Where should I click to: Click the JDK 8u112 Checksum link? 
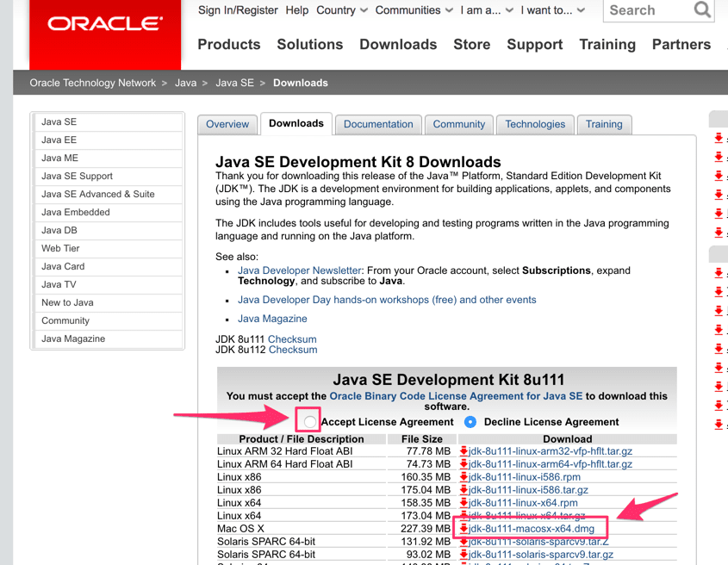click(293, 350)
